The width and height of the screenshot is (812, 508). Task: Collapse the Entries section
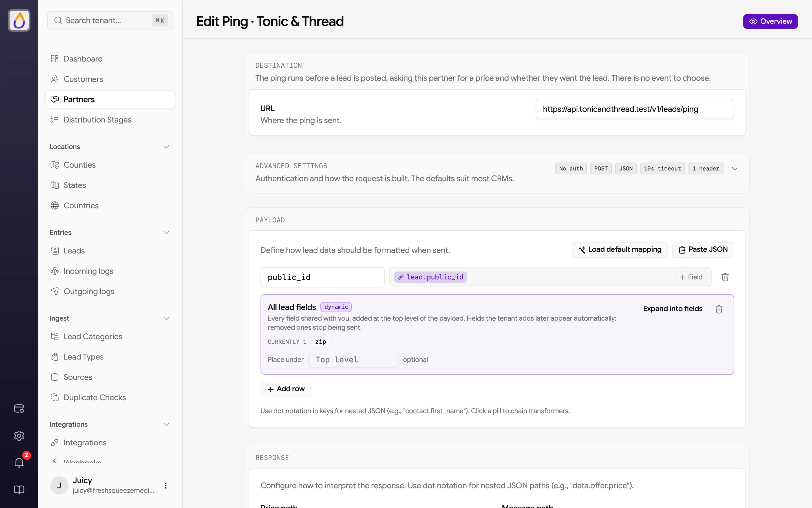point(166,233)
